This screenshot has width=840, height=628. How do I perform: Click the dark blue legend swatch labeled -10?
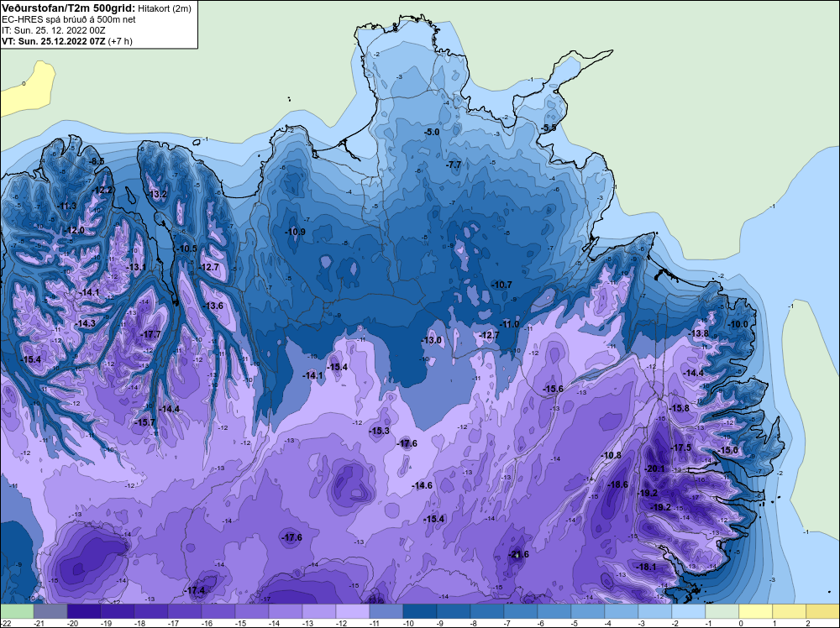point(419,611)
